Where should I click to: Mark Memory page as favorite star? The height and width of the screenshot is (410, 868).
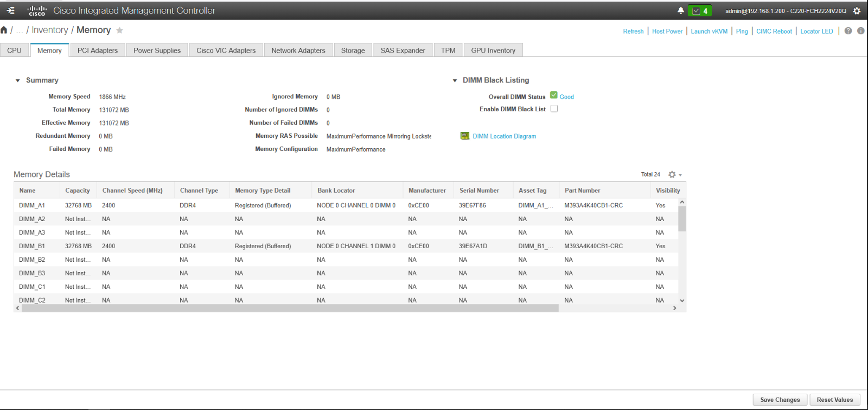119,30
